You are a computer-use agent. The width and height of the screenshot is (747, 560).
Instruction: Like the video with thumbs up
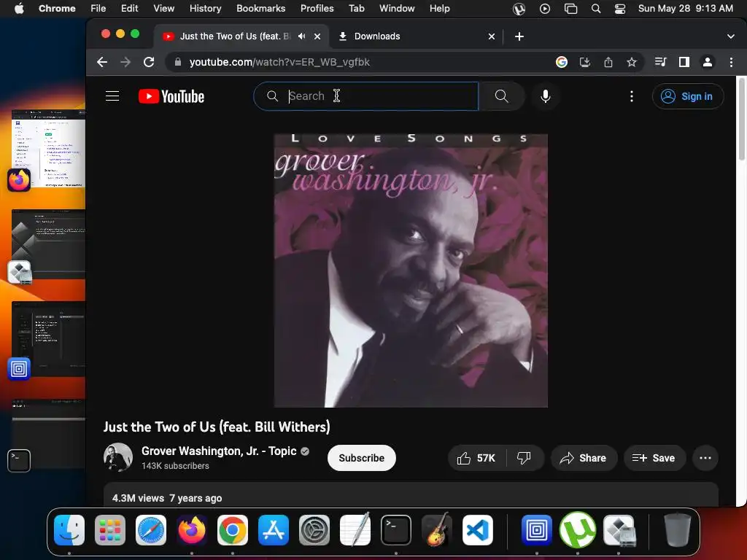tap(477, 458)
